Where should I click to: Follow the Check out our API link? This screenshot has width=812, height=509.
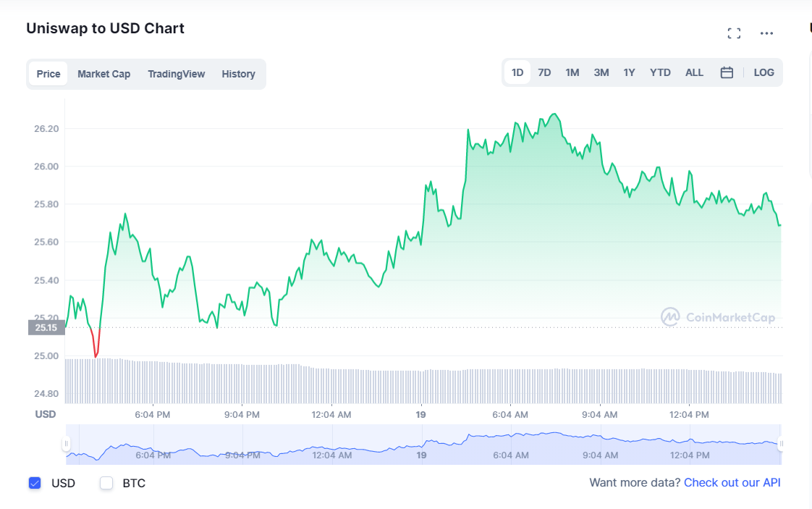coord(732,482)
